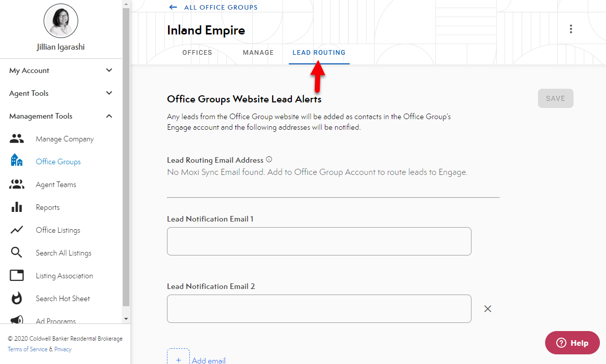
Task: Click the Search Hot Sheet flame icon
Action: click(17, 299)
